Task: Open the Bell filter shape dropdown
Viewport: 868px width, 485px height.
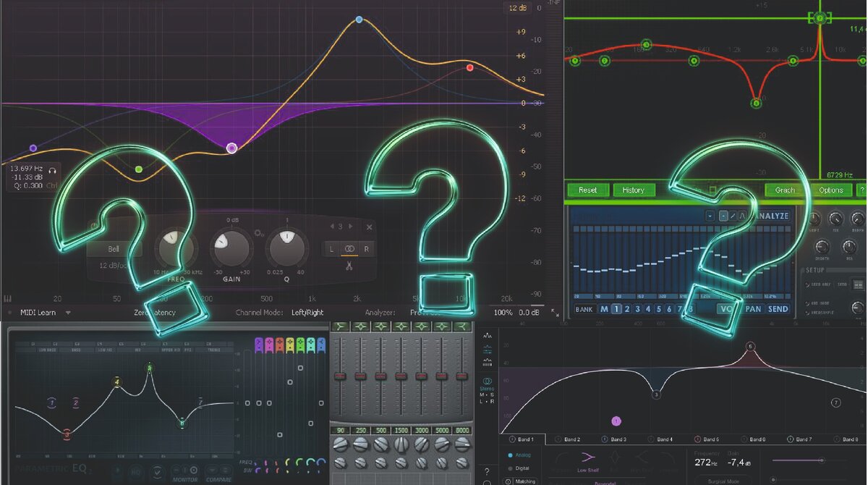Action: [114, 248]
